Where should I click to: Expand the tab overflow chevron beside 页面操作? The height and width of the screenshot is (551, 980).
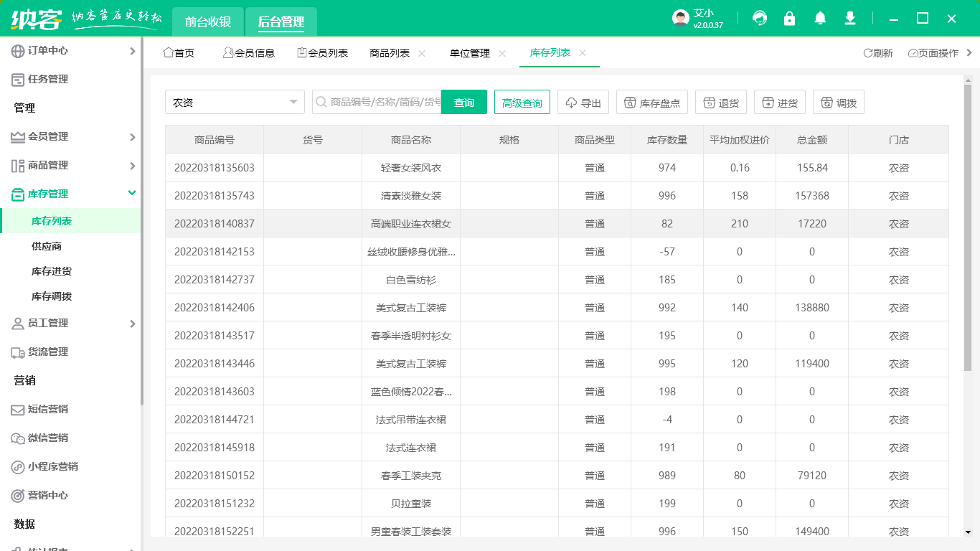[x=969, y=52]
